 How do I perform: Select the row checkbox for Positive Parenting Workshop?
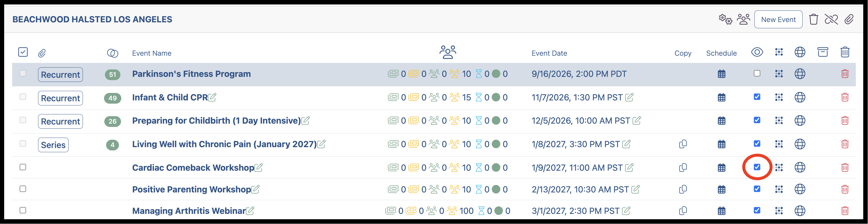coord(23,189)
